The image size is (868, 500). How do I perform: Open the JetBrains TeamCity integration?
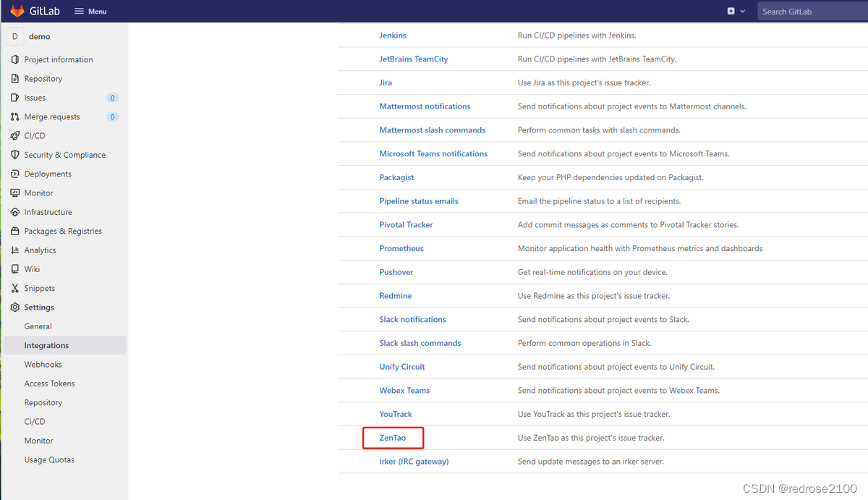414,59
